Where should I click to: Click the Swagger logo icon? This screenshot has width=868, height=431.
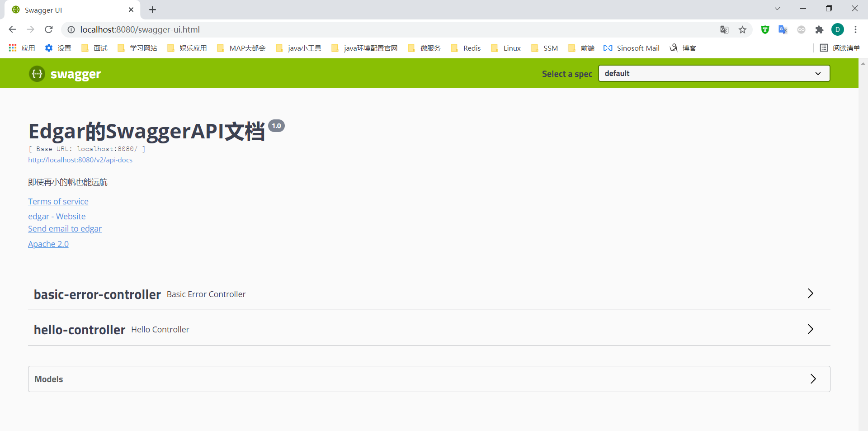37,74
